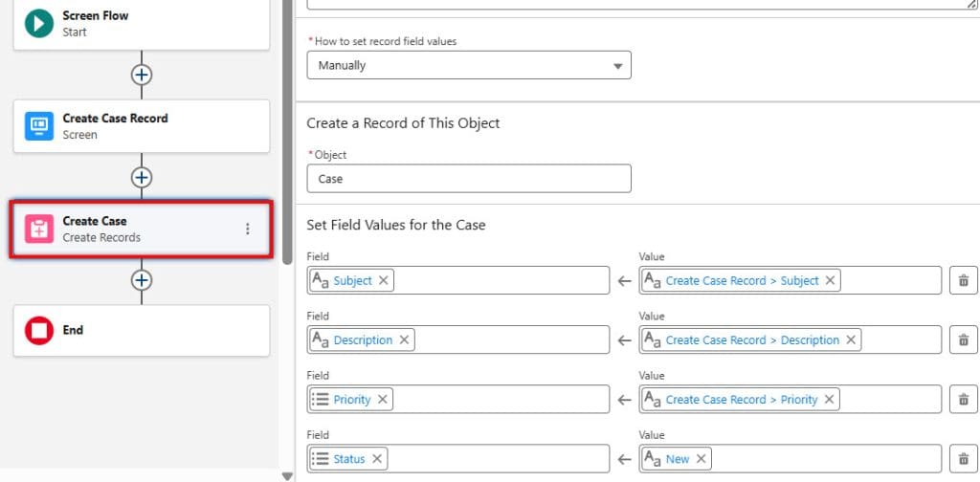Viewport: 980px width, 482px height.
Task: Remove the Subject field pill
Action: click(x=383, y=281)
